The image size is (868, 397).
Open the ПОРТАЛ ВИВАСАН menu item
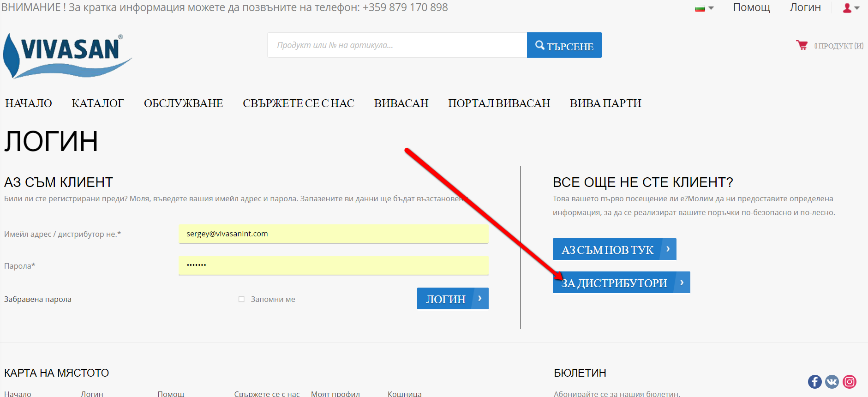[499, 103]
